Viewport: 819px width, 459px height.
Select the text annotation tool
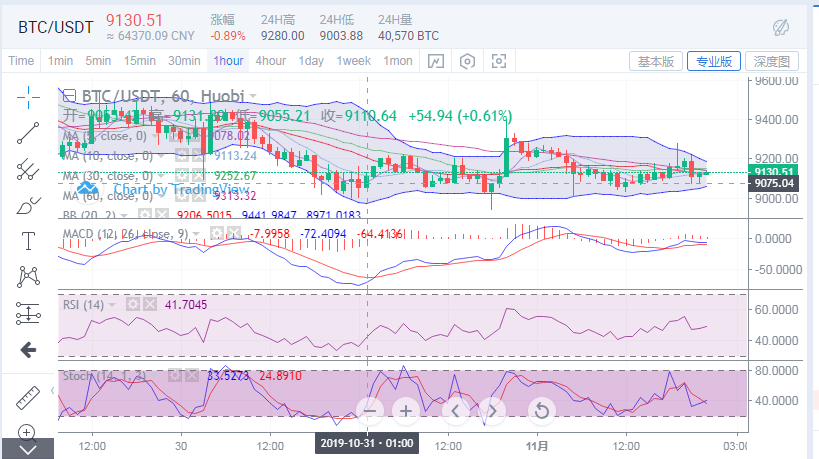pyautogui.click(x=28, y=241)
